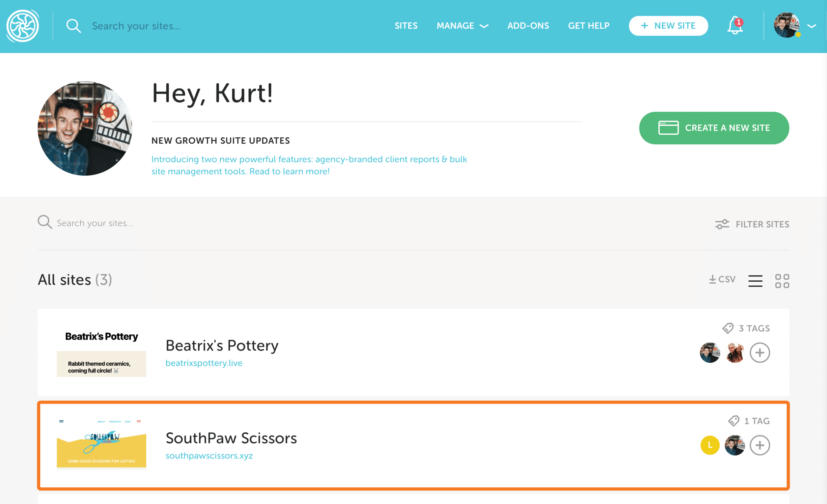827x504 pixels.
Task: Click green Create a New Site button
Action: [714, 128]
